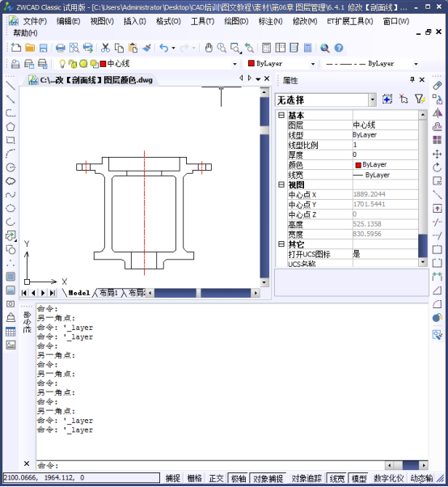Click the 线型比例 value field

385,145
